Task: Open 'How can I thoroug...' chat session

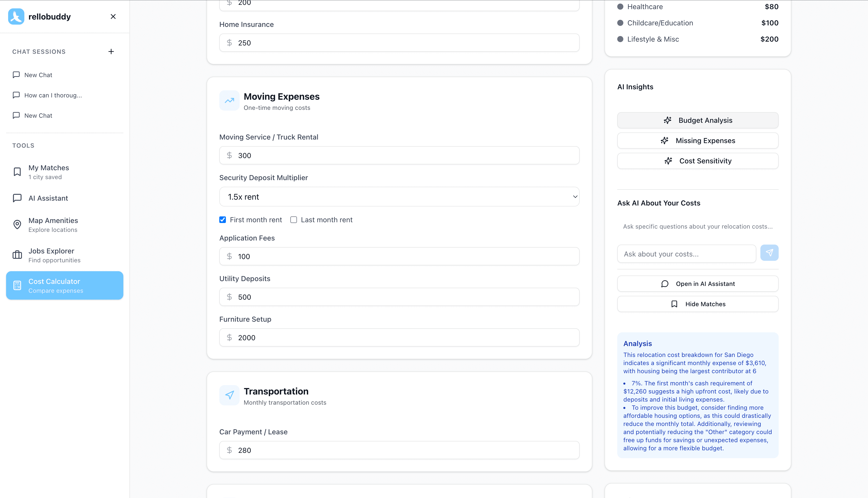Action: [x=53, y=95]
